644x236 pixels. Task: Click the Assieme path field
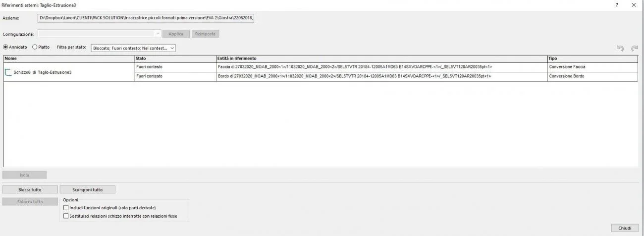pos(146,18)
